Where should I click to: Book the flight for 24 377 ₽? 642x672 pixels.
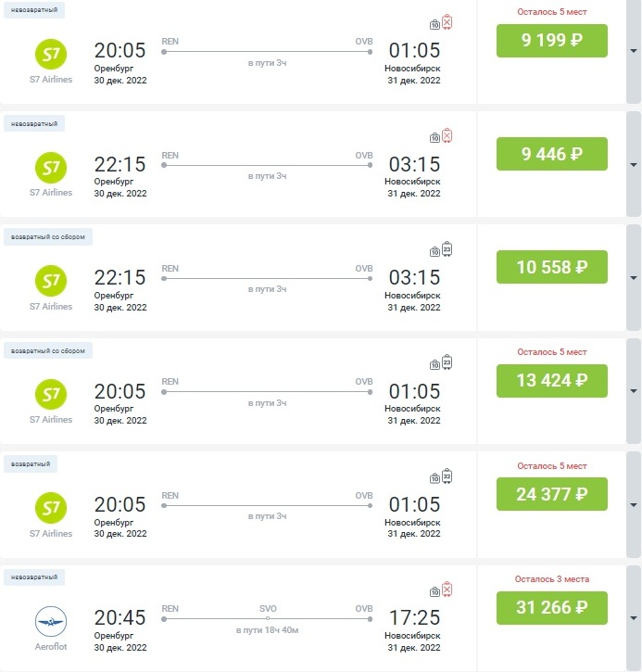pyautogui.click(x=551, y=494)
